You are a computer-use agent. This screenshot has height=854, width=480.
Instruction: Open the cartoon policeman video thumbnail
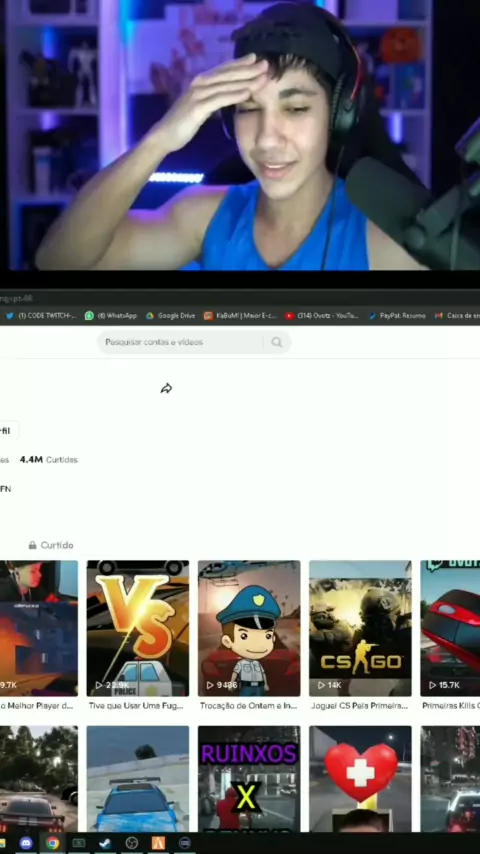(249, 628)
